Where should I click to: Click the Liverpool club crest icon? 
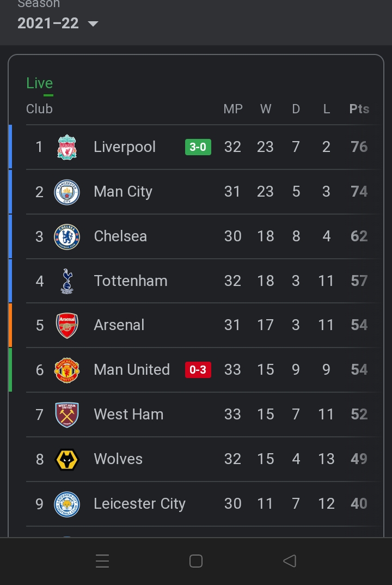(x=67, y=147)
